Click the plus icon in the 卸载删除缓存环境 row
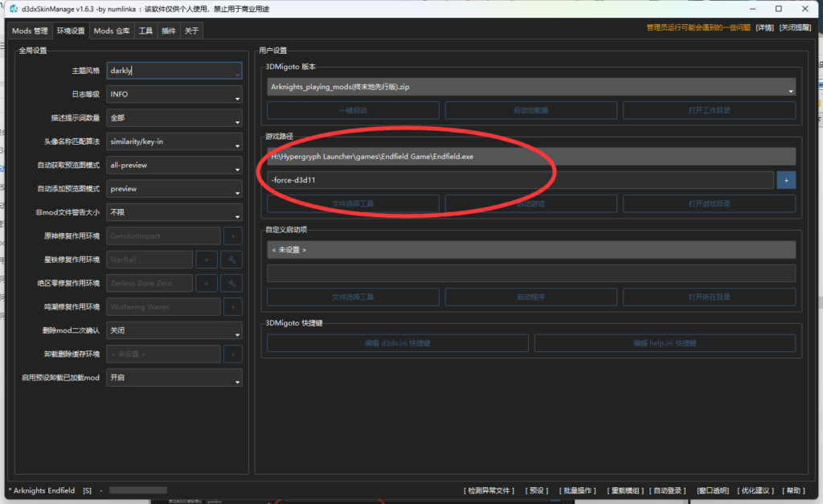 233,354
